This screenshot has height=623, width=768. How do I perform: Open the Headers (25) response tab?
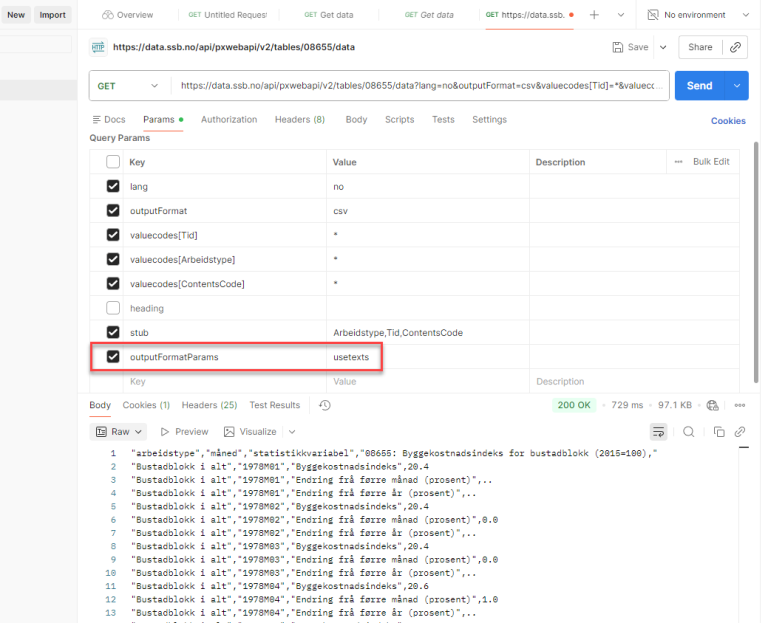point(209,405)
